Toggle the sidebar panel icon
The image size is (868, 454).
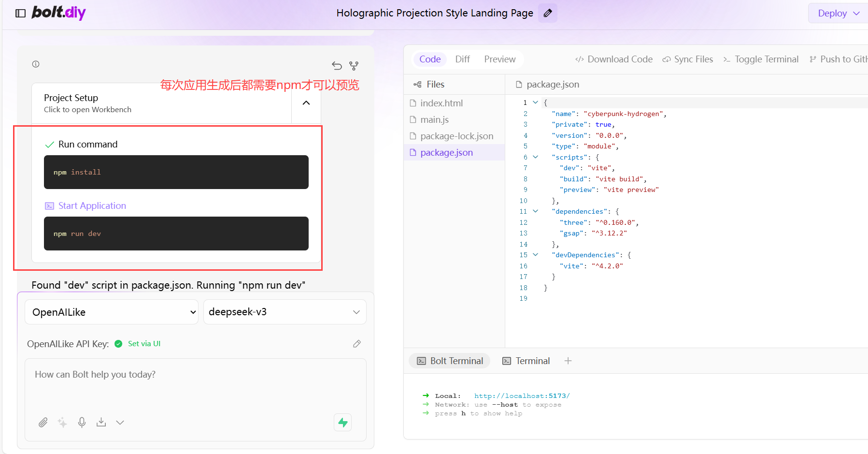tap(20, 13)
